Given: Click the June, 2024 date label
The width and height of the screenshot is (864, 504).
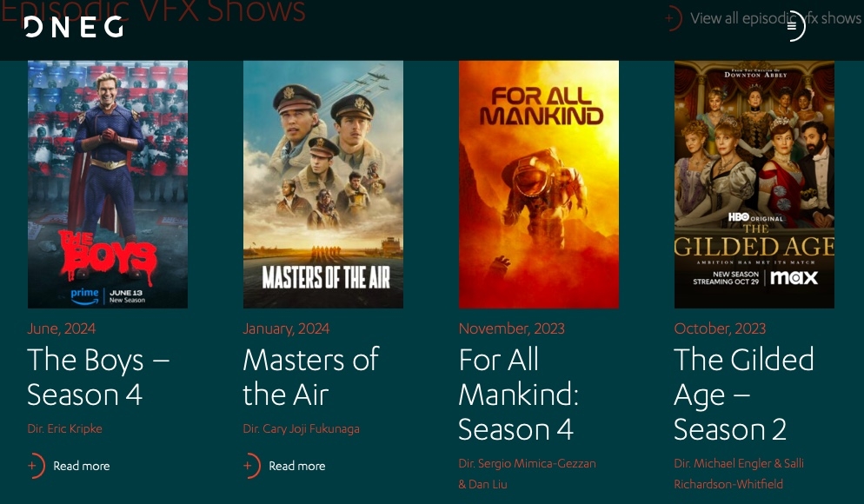Looking at the screenshot, I should tap(61, 328).
